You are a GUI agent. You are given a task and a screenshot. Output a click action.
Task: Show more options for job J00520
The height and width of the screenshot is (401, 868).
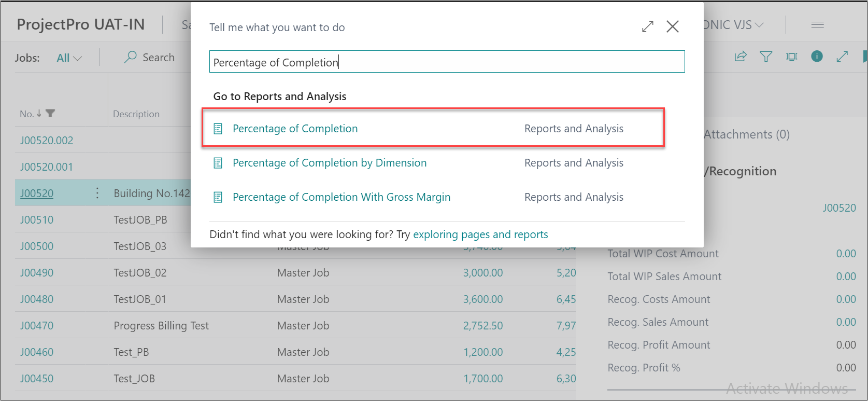97,193
